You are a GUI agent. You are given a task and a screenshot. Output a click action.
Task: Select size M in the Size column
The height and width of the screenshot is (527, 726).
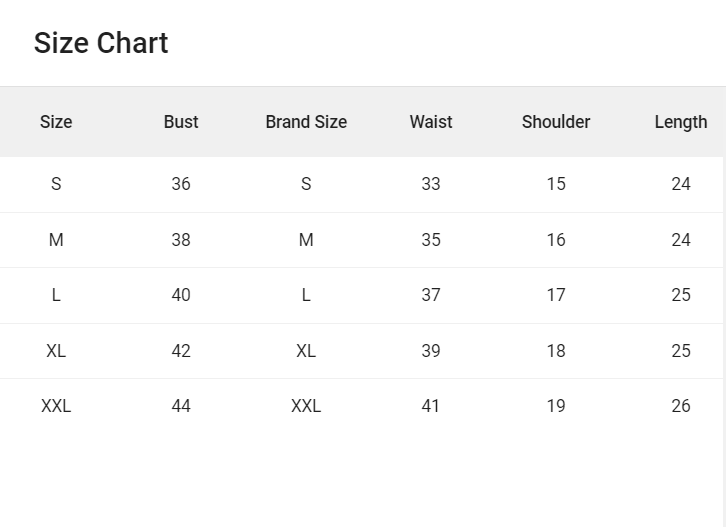point(56,240)
